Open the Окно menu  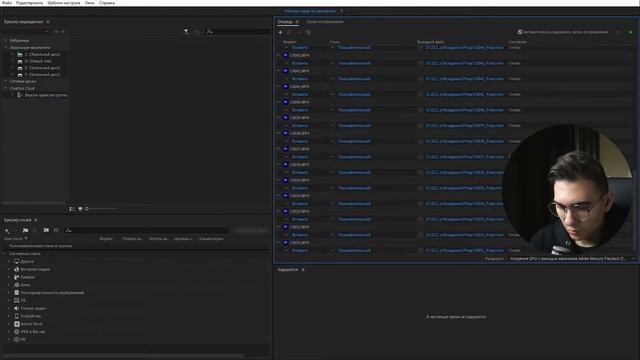tap(90, 3)
